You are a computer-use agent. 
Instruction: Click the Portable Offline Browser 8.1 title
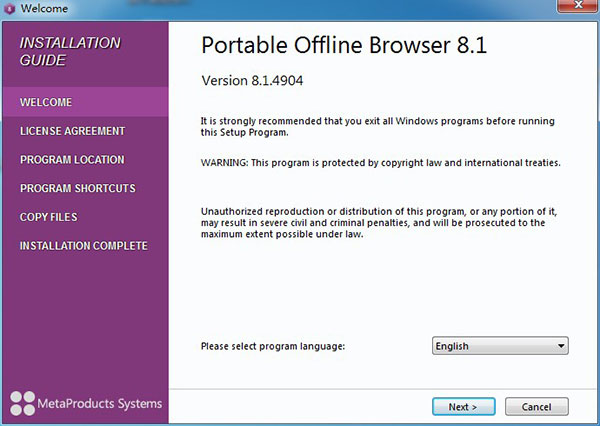[344, 45]
